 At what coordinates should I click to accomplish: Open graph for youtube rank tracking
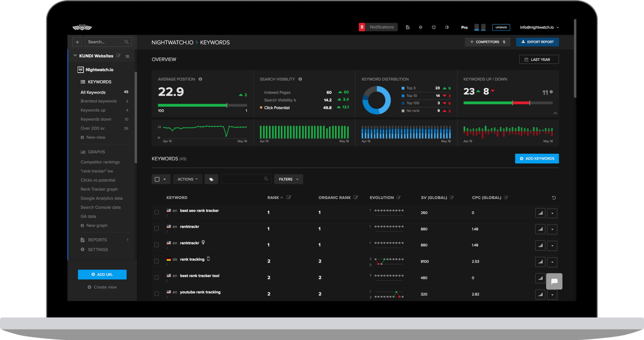point(540,294)
